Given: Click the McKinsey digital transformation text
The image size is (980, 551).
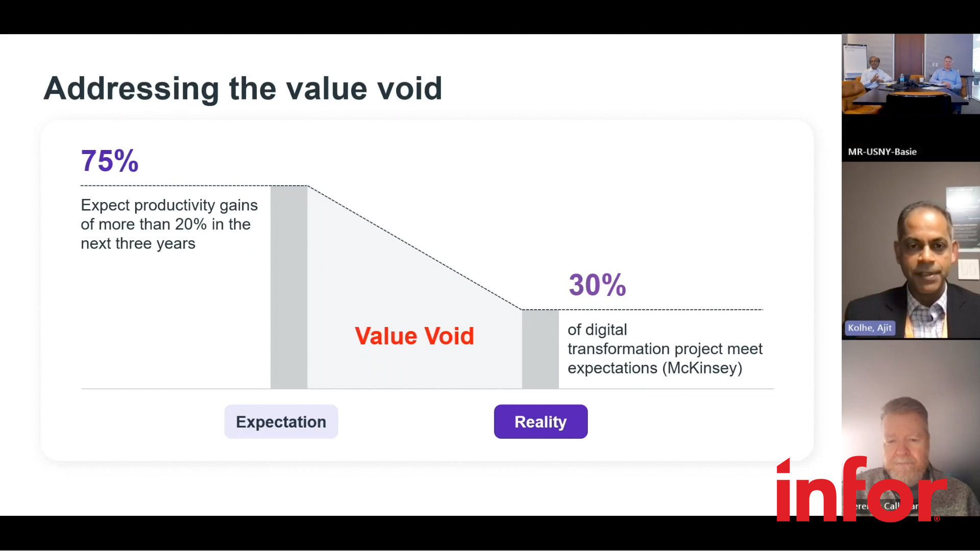Looking at the screenshot, I should (665, 349).
